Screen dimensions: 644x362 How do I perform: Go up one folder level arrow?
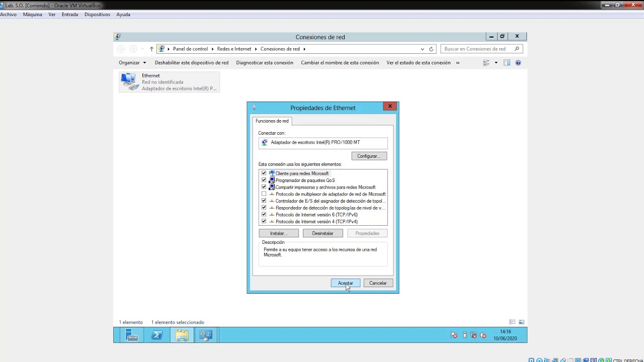pos(151,49)
